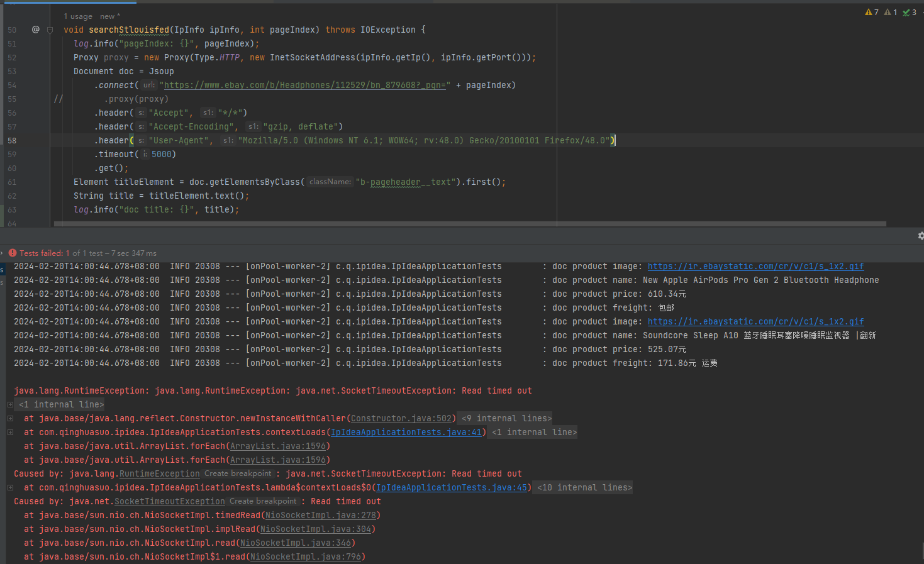The width and height of the screenshot is (924, 564).
Task: Click the red tests failed status icon
Action: [13, 253]
